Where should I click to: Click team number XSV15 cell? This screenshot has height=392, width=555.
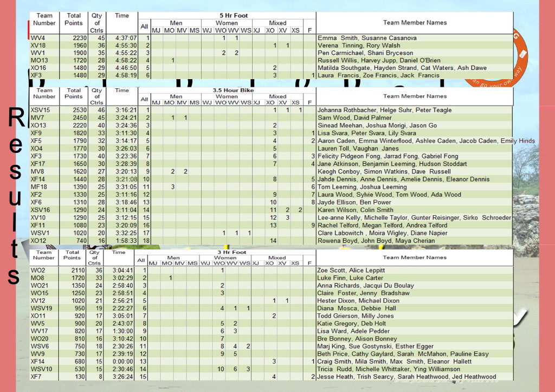pos(40,110)
